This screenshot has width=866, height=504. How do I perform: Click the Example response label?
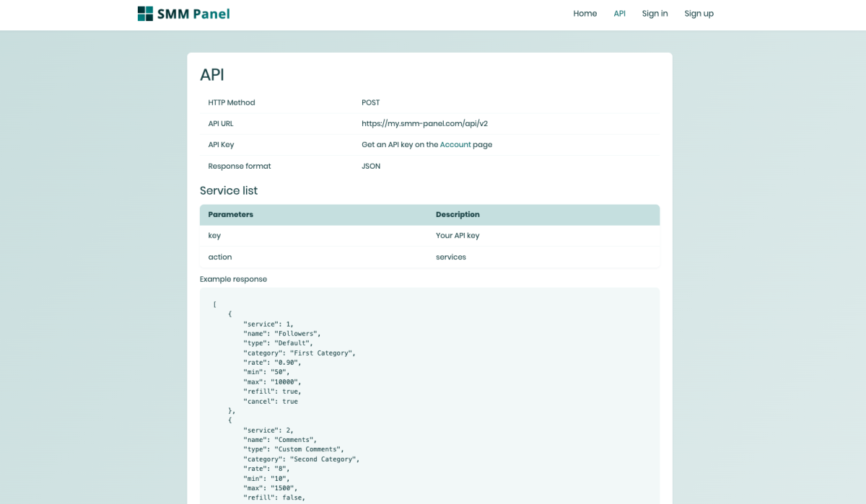[x=233, y=280]
